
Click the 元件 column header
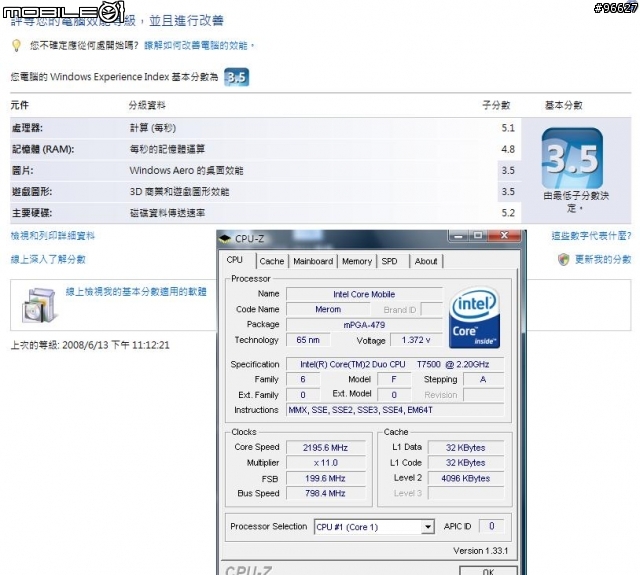pos(20,105)
